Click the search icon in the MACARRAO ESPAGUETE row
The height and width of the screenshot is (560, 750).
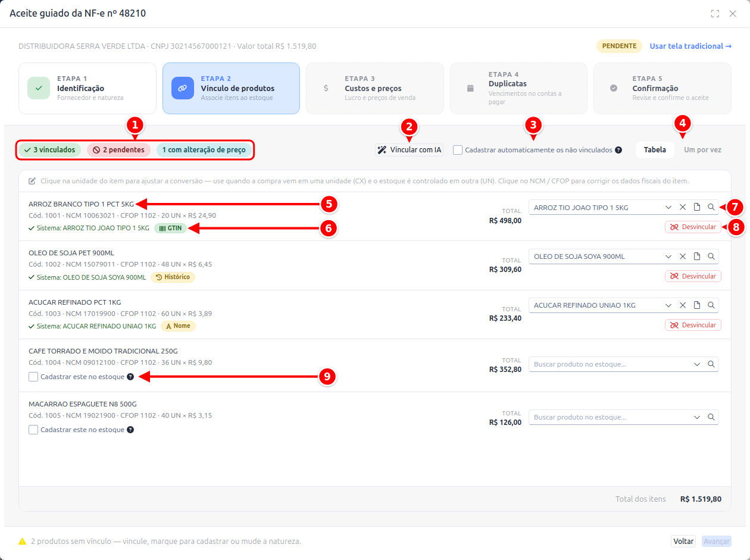coord(711,417)
